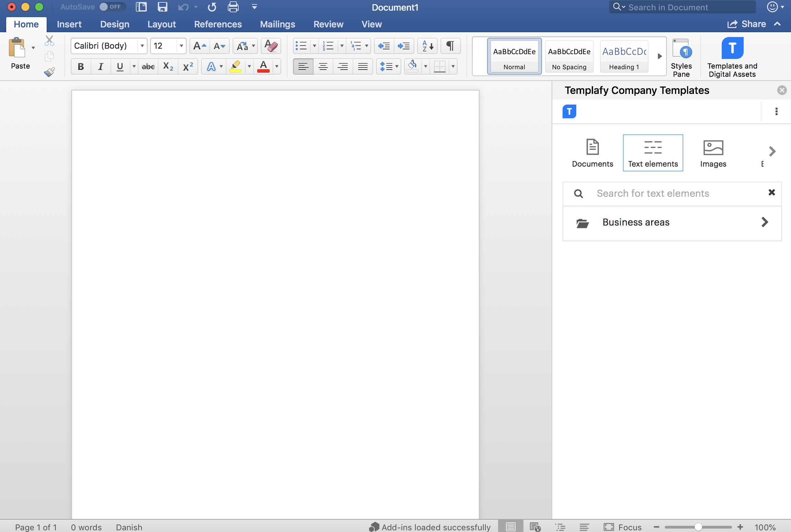Click the increase indent icon
Viewport: 791px width, 532px height.
tap(404, 46)
